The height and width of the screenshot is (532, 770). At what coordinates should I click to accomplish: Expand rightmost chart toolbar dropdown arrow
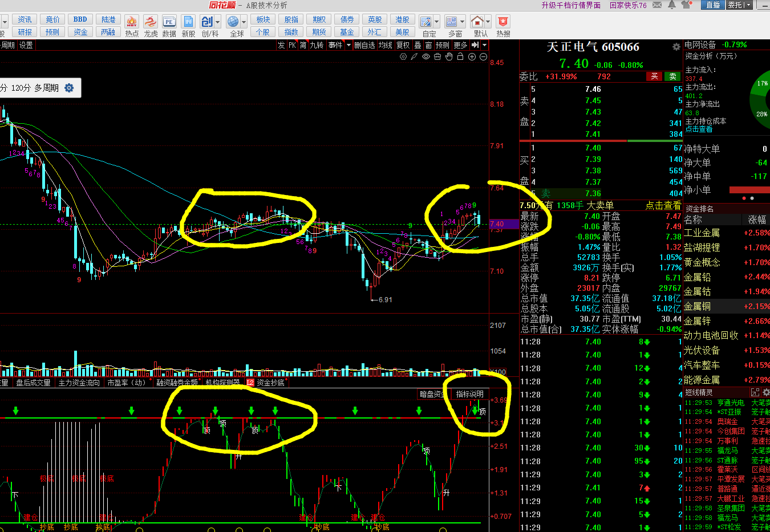click(x=484, y=45)
